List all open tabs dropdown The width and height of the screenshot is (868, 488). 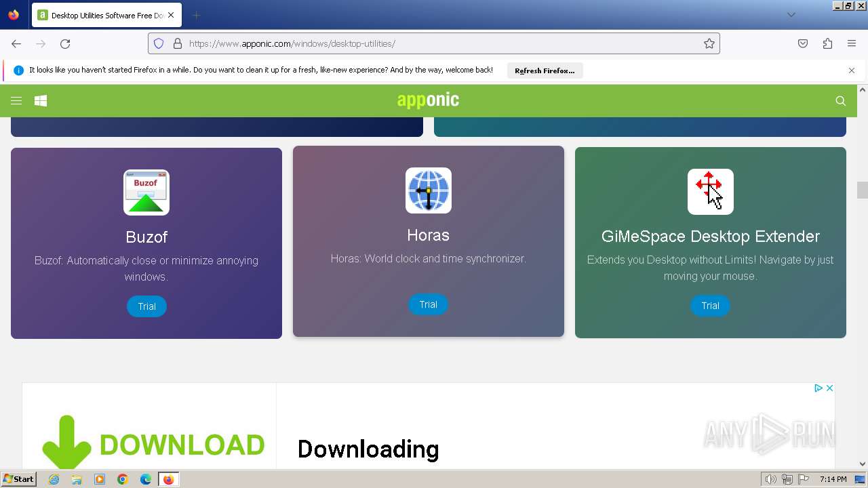pos(791,15)
